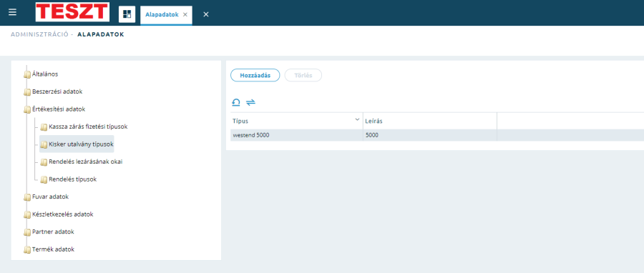Image resolution: width=644 pixels, height=273 pixels.
Task: Click the close-all tabs X icon
Action: pyautogui.click(x=206, y=14)
